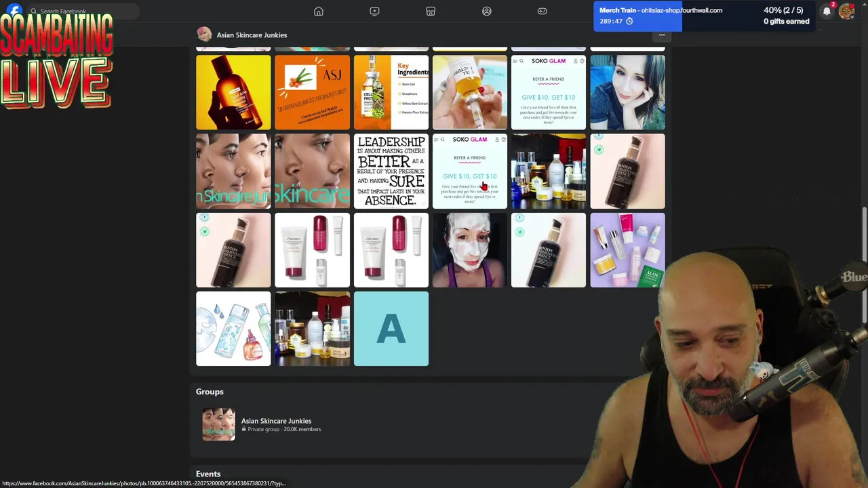Open the notifications bell icon

[x=827, y=11]
